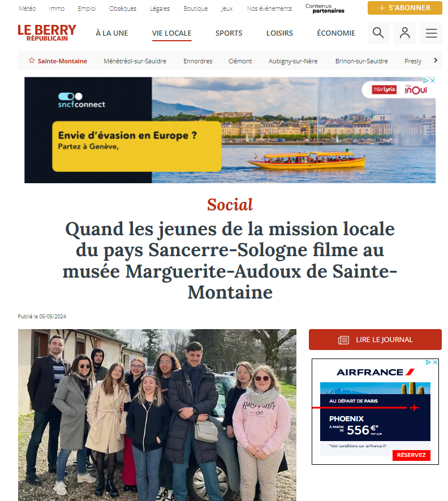Click Réservez in the Air France ad
This screenshot has height=501, width=448.
click(411, 455)
